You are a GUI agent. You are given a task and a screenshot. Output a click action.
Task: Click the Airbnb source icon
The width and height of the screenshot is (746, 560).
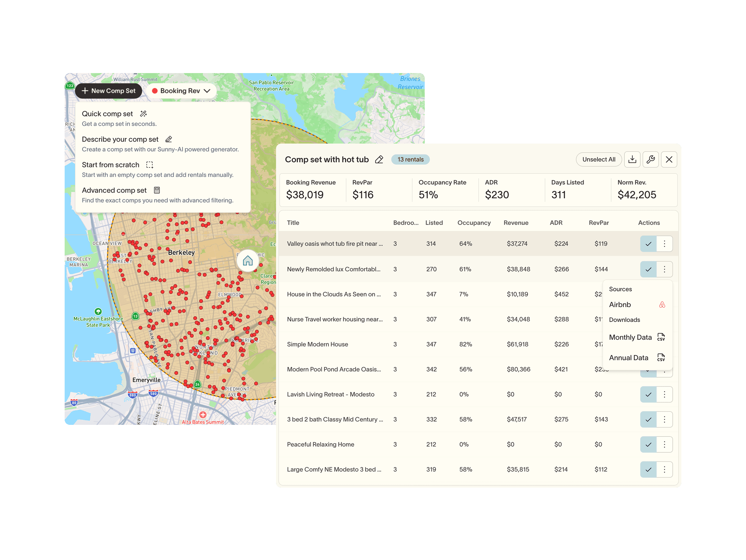point(662,305)
